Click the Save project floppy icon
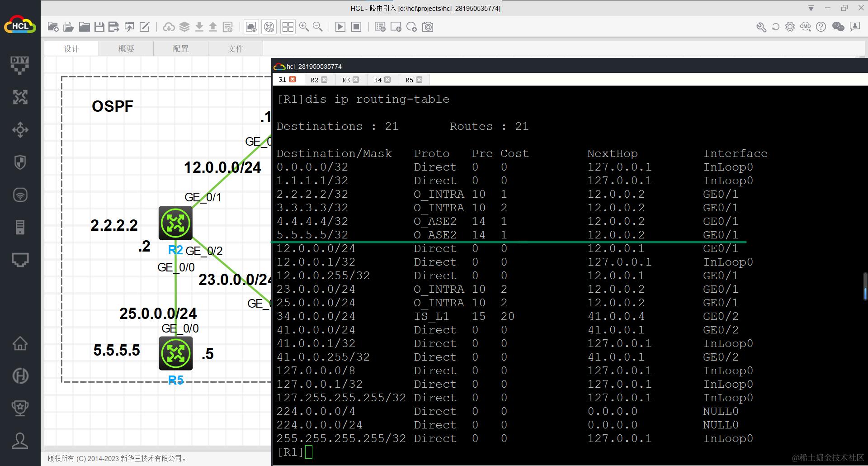 (x=99, y=27)
